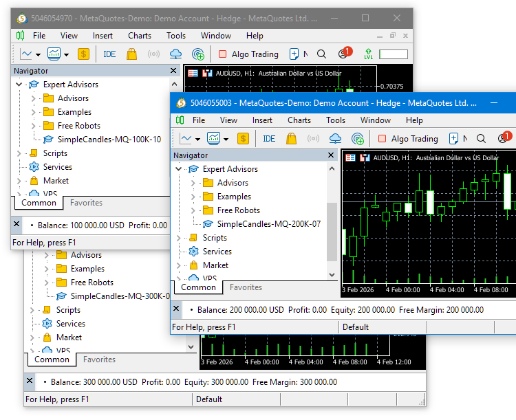This screenshot has height=420, width=516.
Task: Open Charts menu in 5046054970 window
Action: tap(140, 36)
